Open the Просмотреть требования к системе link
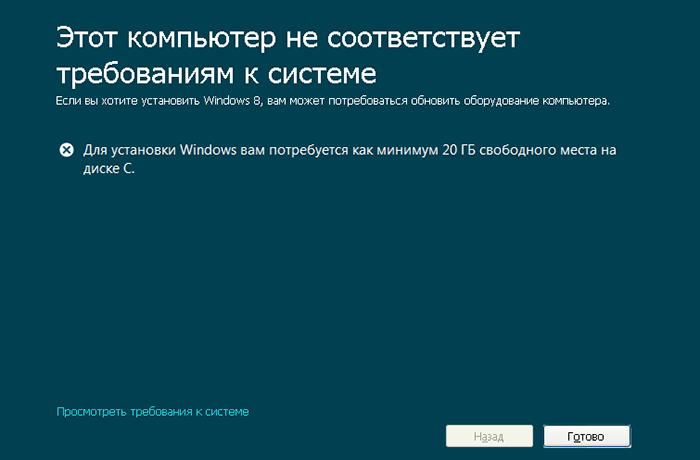Image resolution: width=700 pixels, height=460 pixels. (x=153, y=411)
